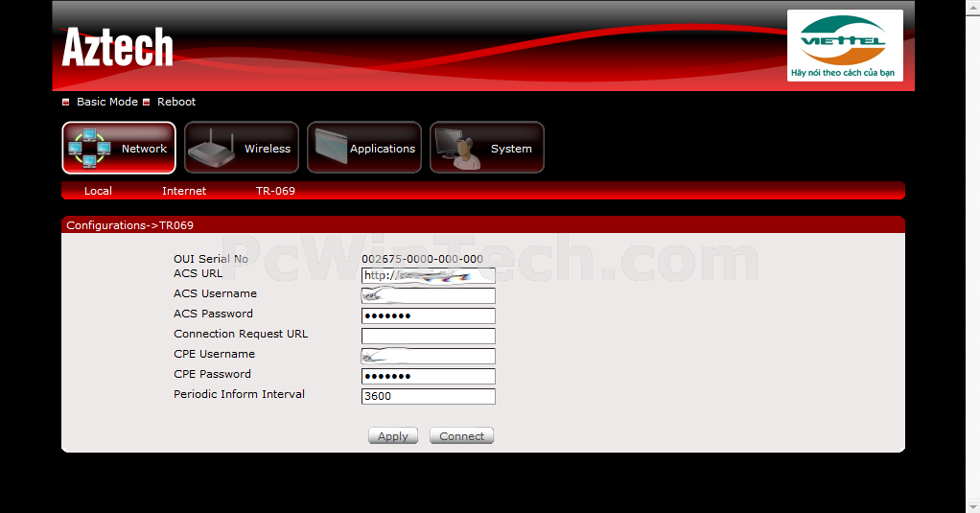Focus the Connection Request URL field

pos(428,336)
